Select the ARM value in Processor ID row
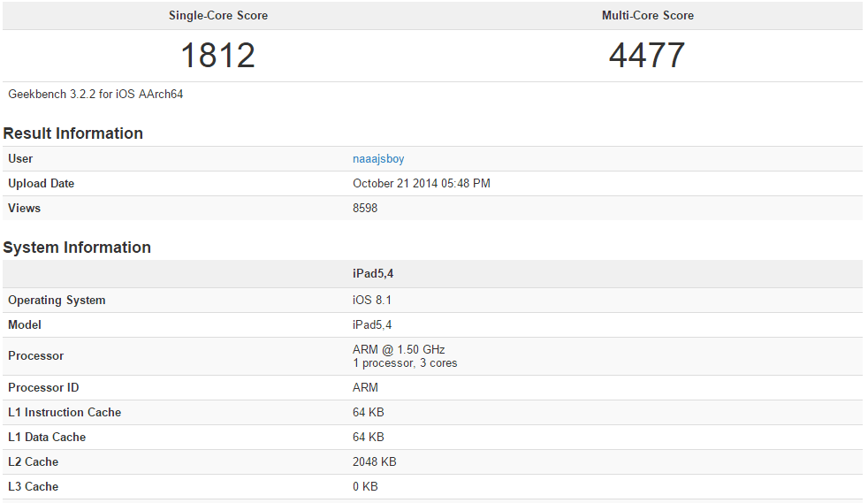Image resolution: width=868 pixels, height=503 pixels. pos(365,387)
